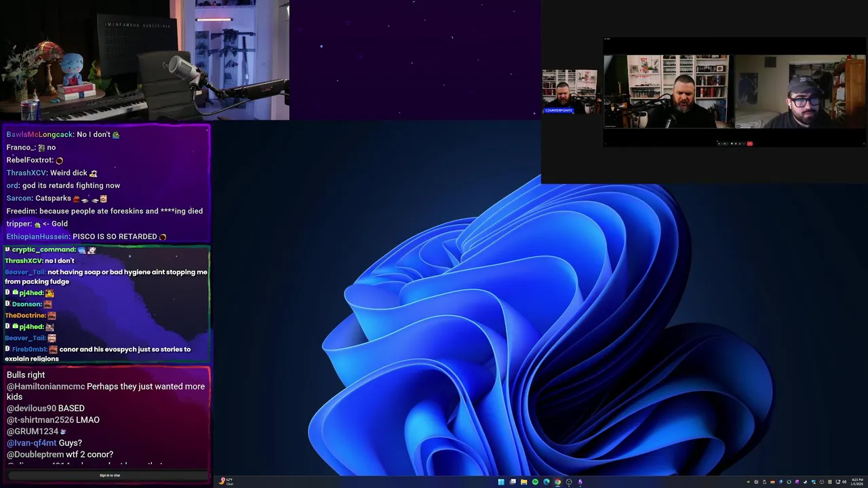This screenshot has height=488, width=868.
Task: Click the Franco_ no chat message
Action: (31, 147)
